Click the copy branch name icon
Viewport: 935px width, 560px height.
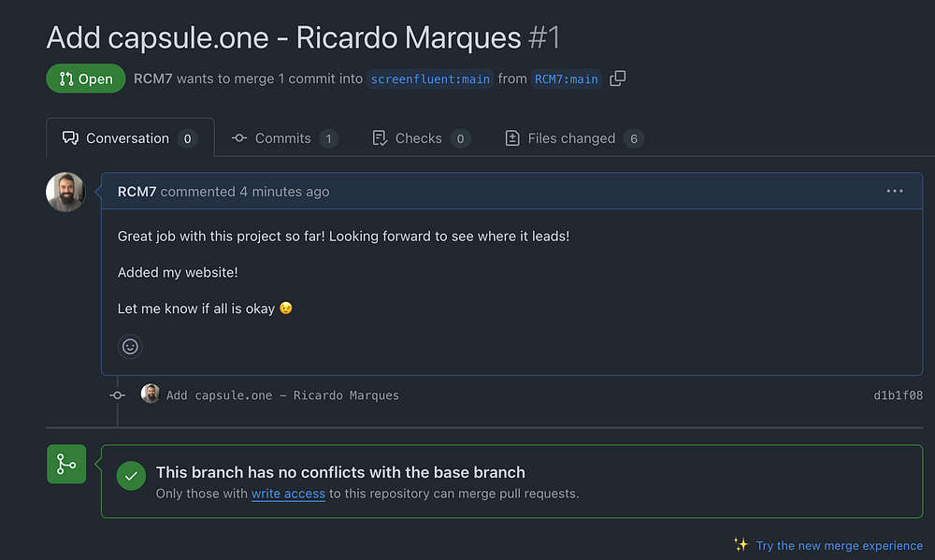617,79
